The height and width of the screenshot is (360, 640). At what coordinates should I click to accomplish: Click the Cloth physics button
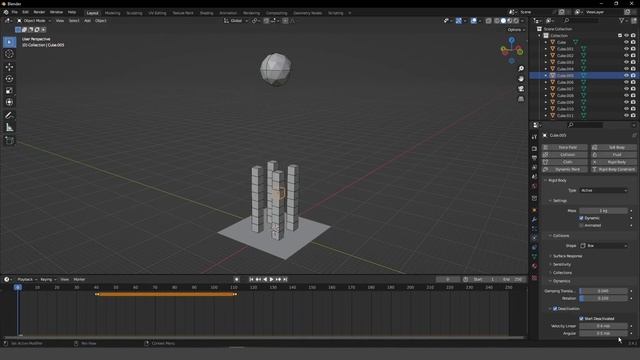pyautogui.click(x=565, y=162)
